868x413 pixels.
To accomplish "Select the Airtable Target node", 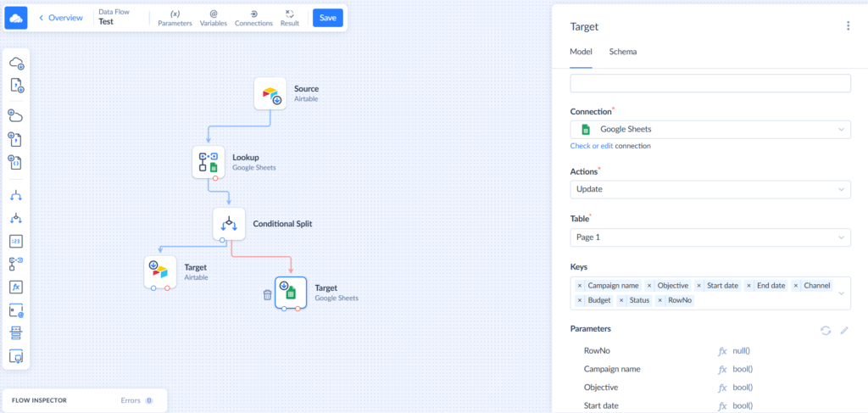I will point(160,272).
